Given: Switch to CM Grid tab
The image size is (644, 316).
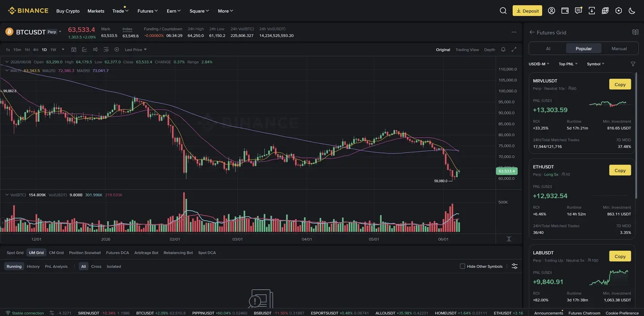Looking at the screenshot, I should 56,252.
